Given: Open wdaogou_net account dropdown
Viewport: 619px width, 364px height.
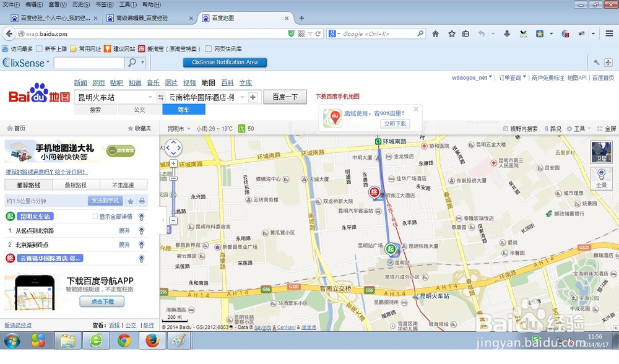Looking at the screenshot, I should [472, 78].
